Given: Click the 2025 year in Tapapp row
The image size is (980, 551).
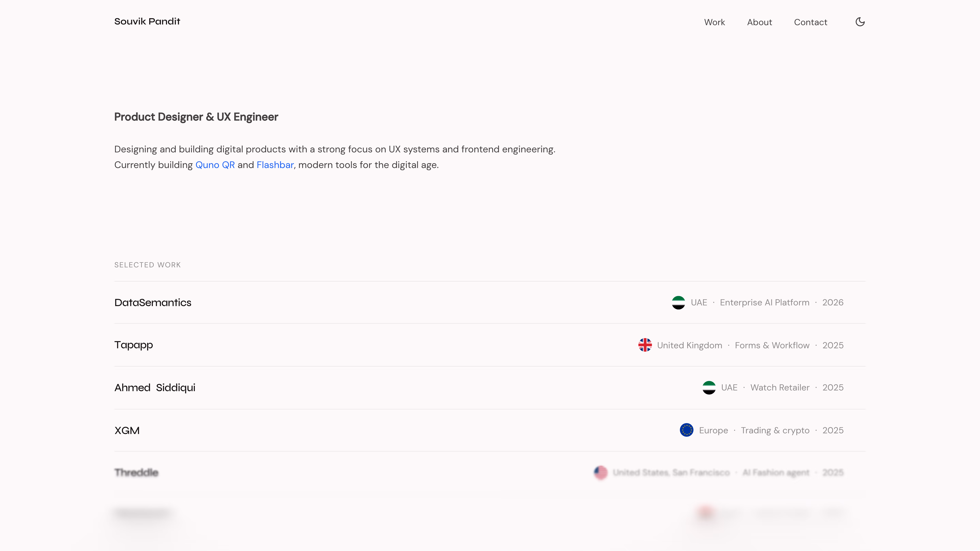Looking at the screenshot, I should click(833, 345).
